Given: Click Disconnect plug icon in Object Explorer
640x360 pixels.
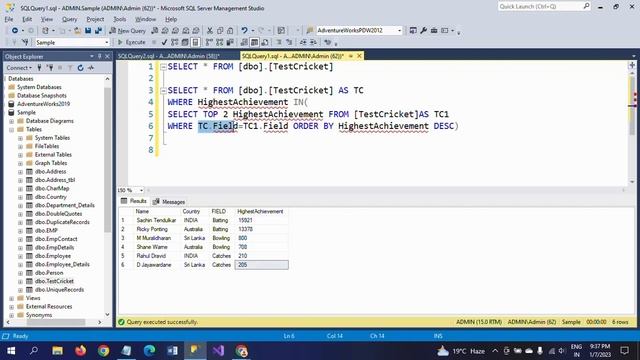Looking at the screenshot, I should pyautogui.click(x=50, y=68).
